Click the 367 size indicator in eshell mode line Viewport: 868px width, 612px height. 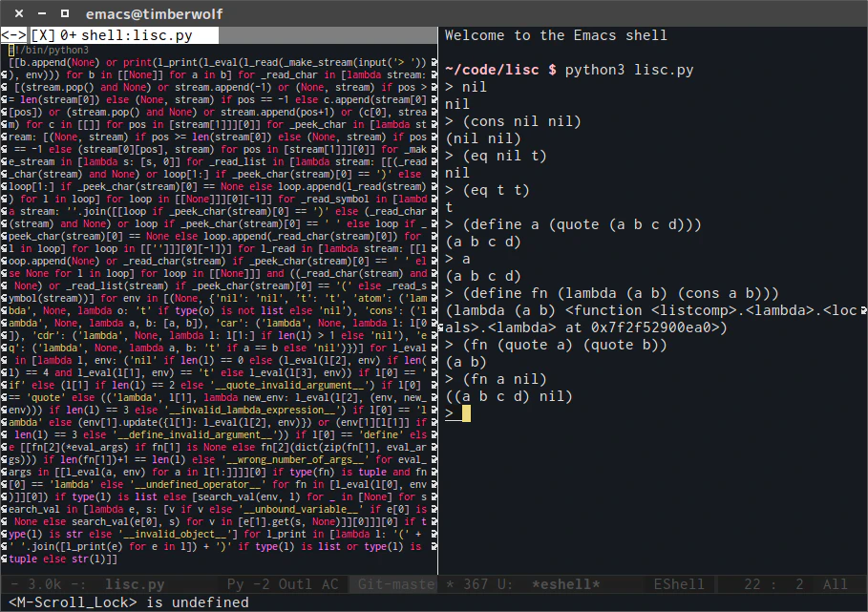[476, 584]
